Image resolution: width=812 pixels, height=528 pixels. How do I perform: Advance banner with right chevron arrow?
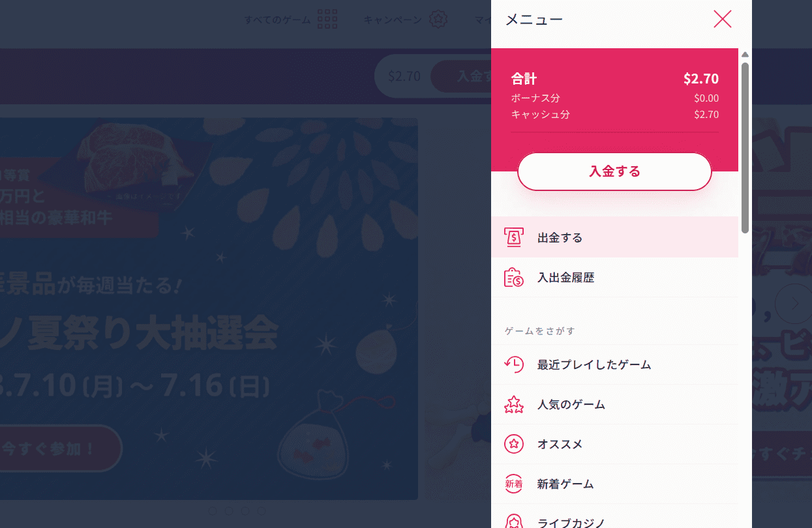(x=794, y=304)
